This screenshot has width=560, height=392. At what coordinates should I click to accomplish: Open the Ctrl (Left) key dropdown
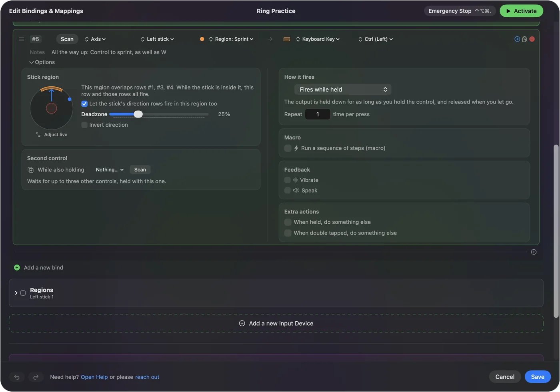[x=376, y=39]
